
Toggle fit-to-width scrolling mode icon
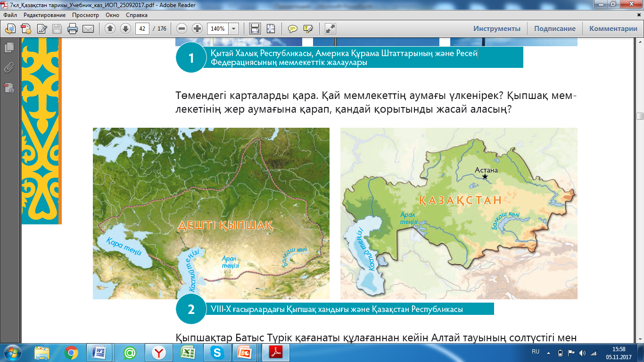click(255, 29)
